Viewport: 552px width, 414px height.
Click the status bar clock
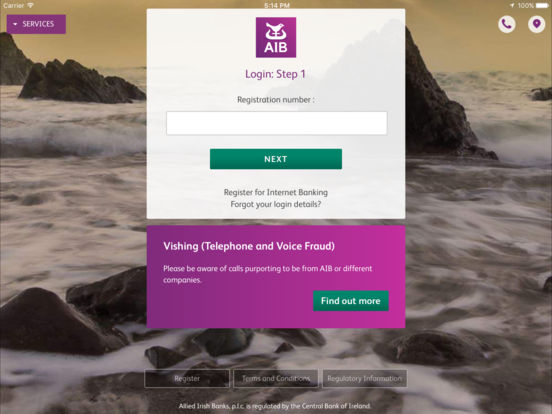(277, 5)
